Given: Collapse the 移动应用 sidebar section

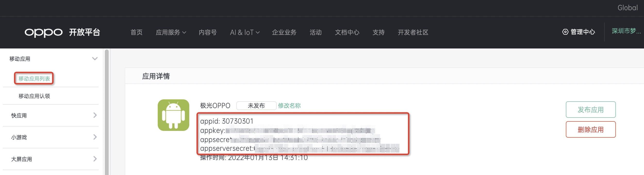Looking at the screenshot, I should [95, 59].
